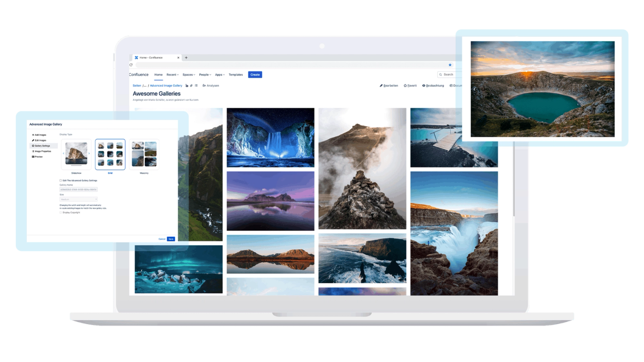This screenshot has width=644, height=362.
Task: Expand the Recent menu
Action: [172, 75]
